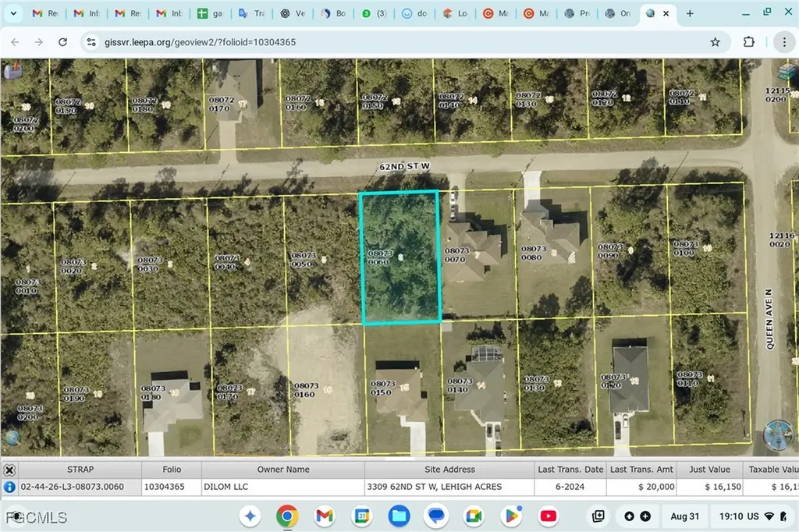This screenshot has height=532, width=799.
Task: Launch Google Chrome from the shelf
Action: click(x=286, y=516)
